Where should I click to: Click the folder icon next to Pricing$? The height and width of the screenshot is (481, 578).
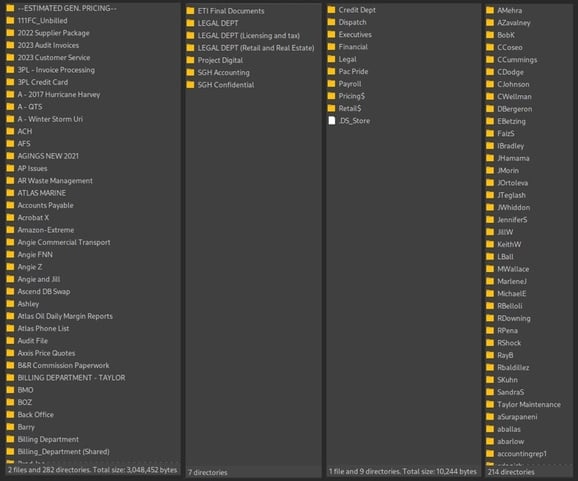331,96
